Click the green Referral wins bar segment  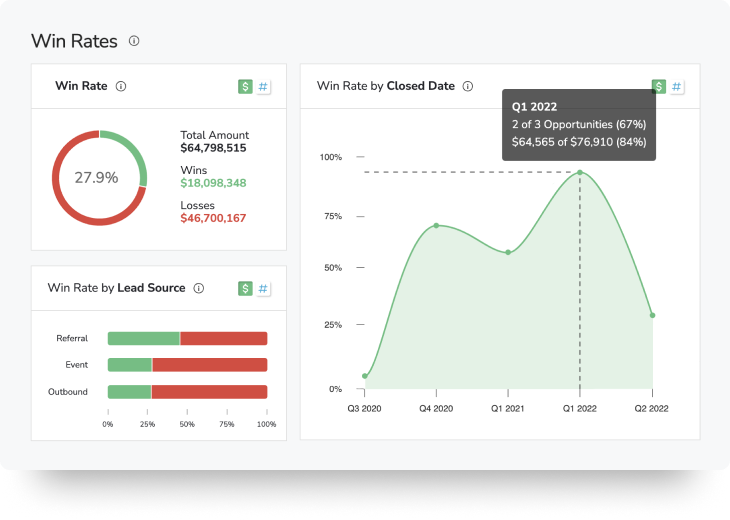coord(143,339)
